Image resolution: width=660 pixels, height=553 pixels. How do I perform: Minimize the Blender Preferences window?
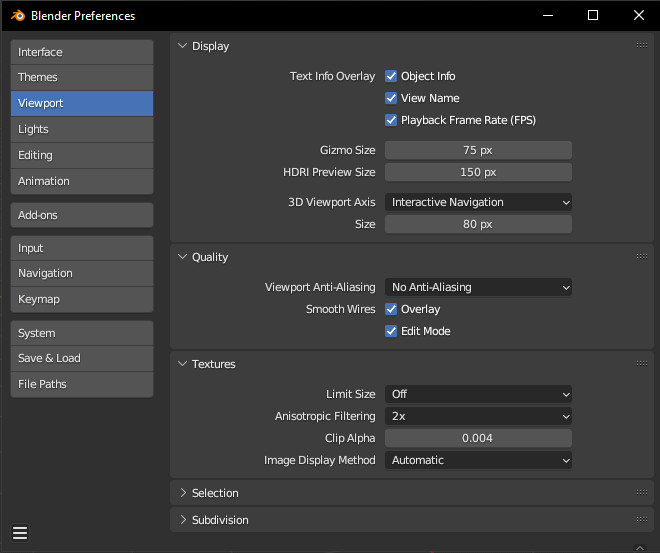(x=548, y=16)
